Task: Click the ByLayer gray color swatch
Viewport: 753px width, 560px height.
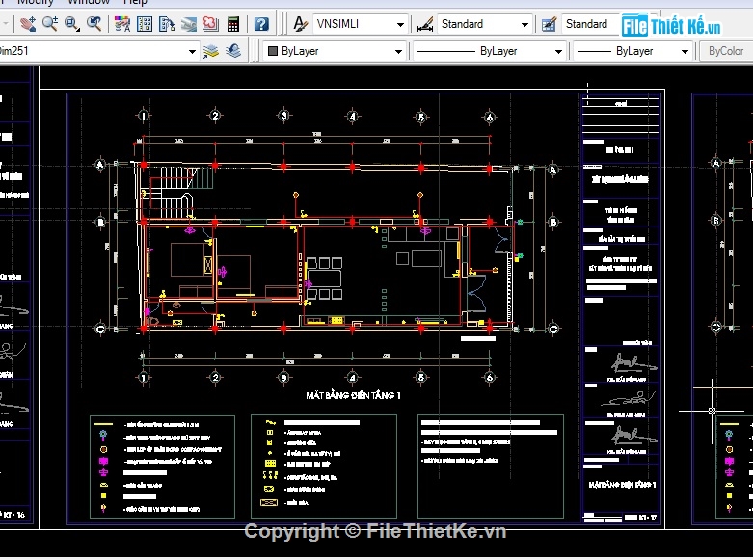Action: pyautogui.click(x=273, y=51)
